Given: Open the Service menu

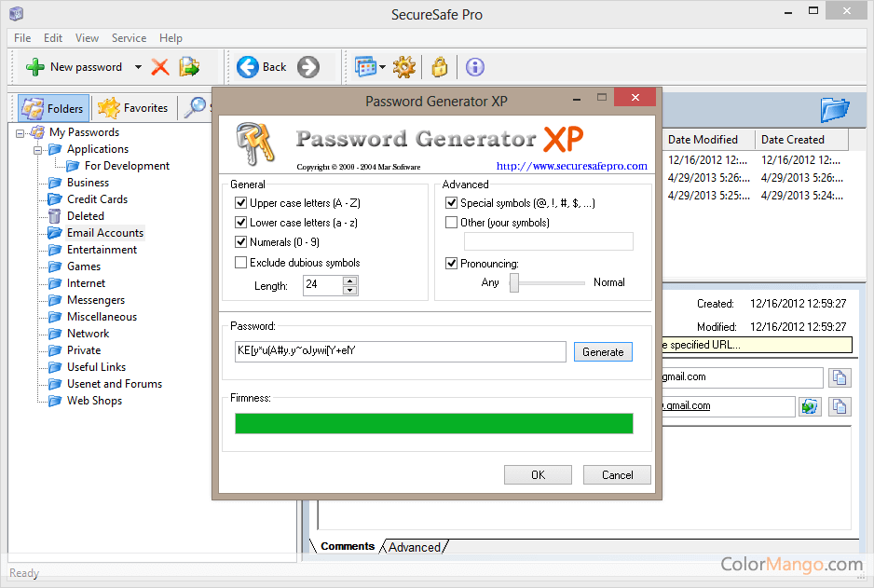Looking at the screenshot, I should pyautogui.click(x=129, y=38).
